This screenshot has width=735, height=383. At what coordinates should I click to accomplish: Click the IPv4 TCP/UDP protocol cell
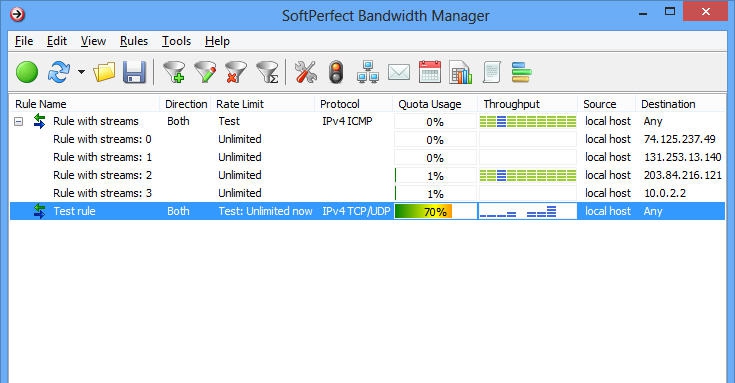point(356,211)
